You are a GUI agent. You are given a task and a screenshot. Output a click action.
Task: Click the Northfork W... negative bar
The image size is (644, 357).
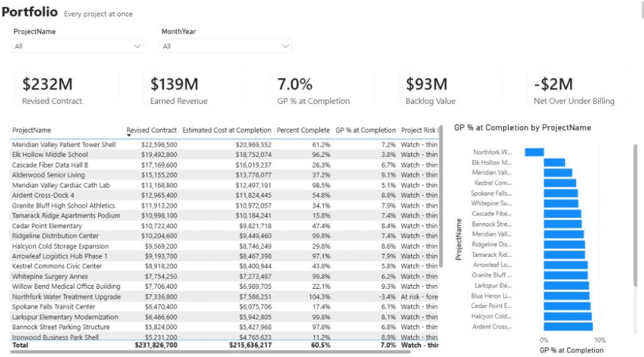pos(534,152)
